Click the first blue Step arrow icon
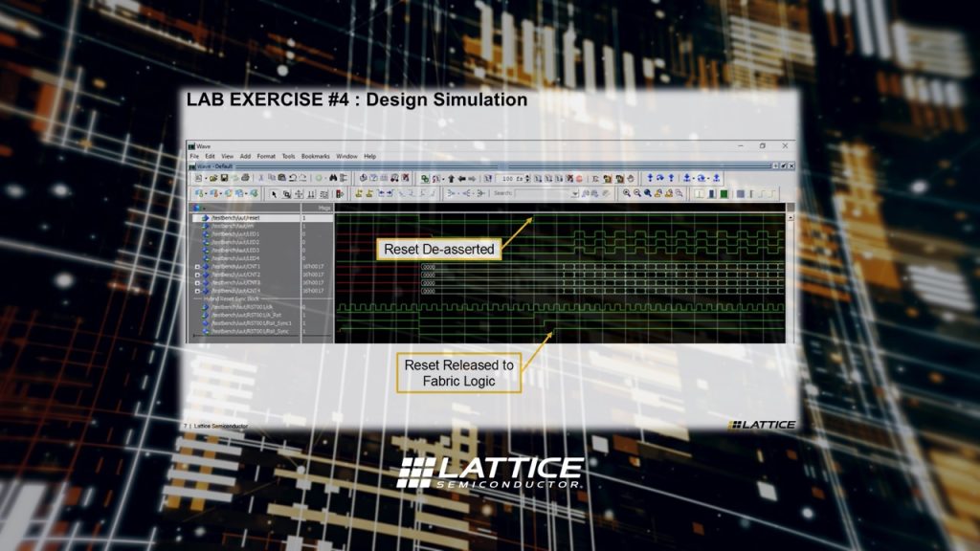The image size is (980, 551). coord(650,179)
